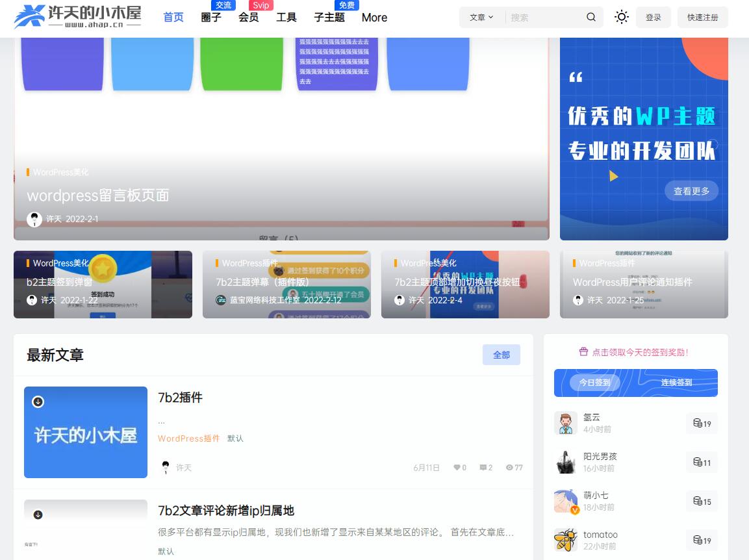Click the coin badge 11 beside 阳光男孩
The image size is (749, 560).
point(702,463)
